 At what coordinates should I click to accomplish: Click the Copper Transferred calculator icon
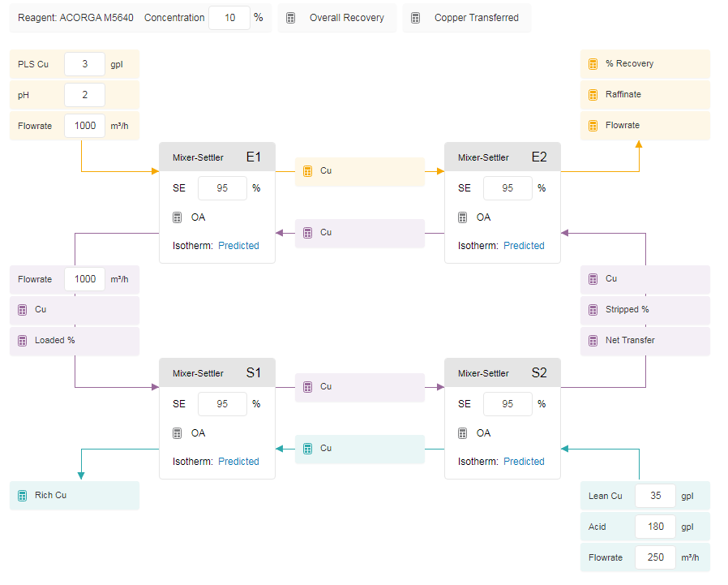(x=416, y=18)
